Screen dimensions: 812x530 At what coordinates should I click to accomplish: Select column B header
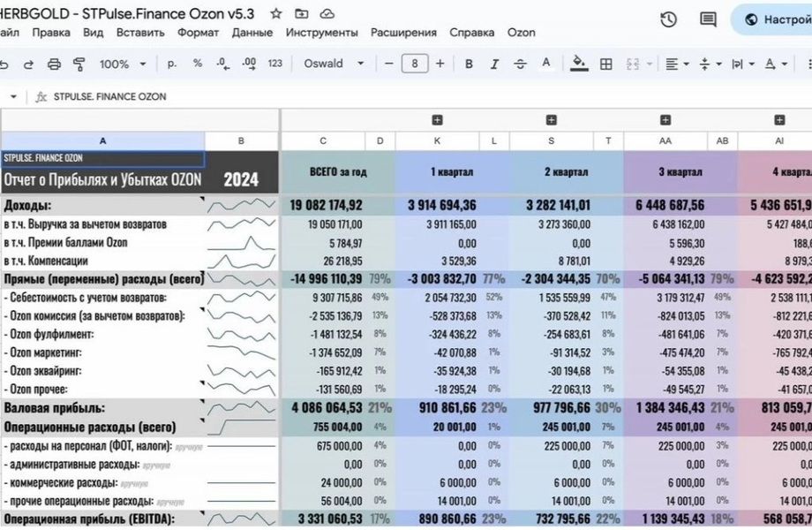coord(241,141)
